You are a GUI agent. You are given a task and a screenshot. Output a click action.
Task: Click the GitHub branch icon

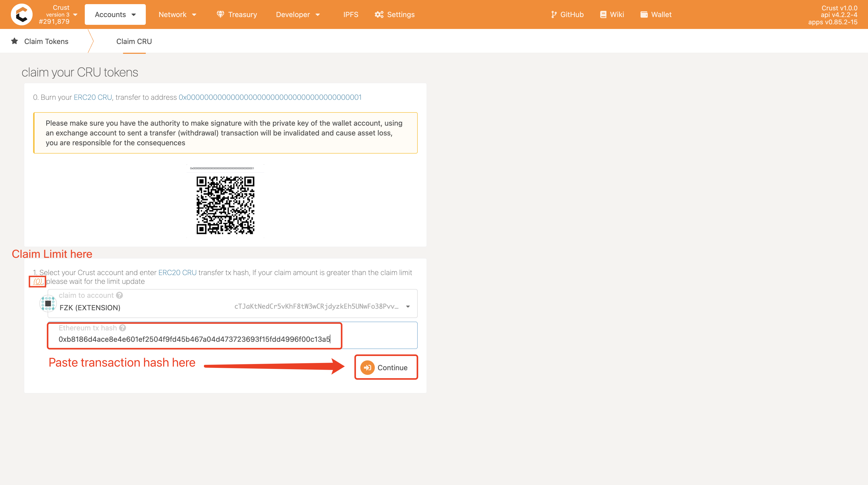click(x=554, y=14)
